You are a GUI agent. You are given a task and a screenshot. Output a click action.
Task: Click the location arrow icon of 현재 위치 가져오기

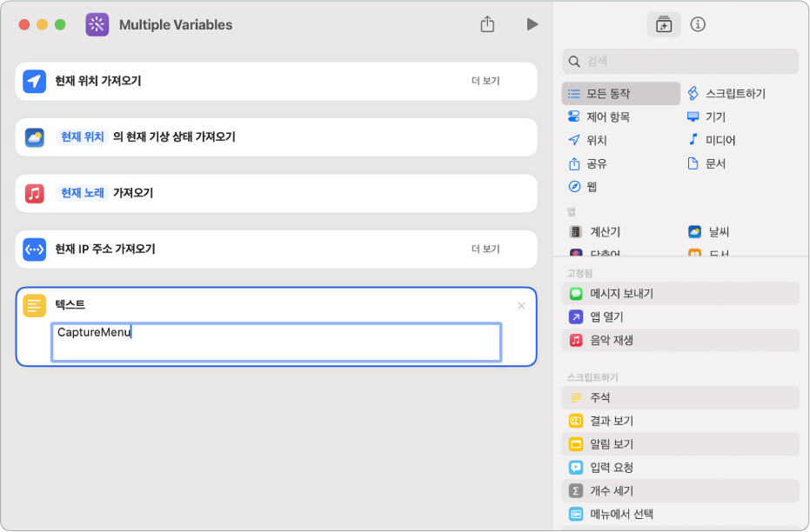point(35,81)
